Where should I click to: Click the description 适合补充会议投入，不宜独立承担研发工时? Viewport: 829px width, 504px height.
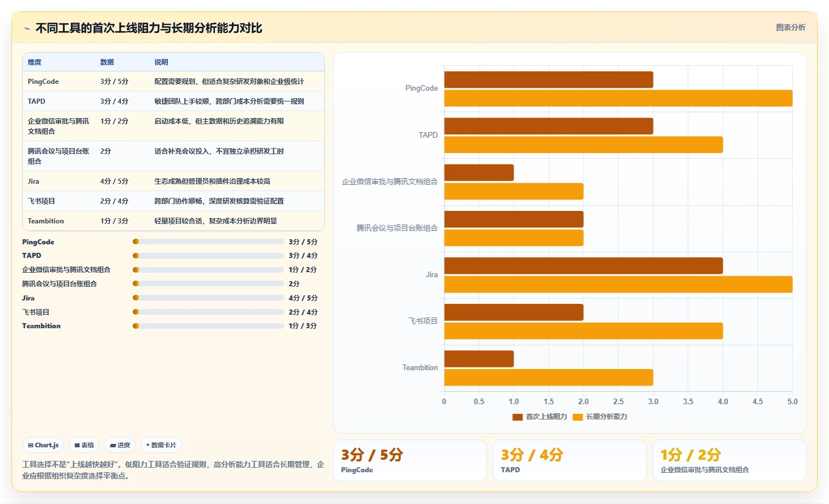(219, 151)
